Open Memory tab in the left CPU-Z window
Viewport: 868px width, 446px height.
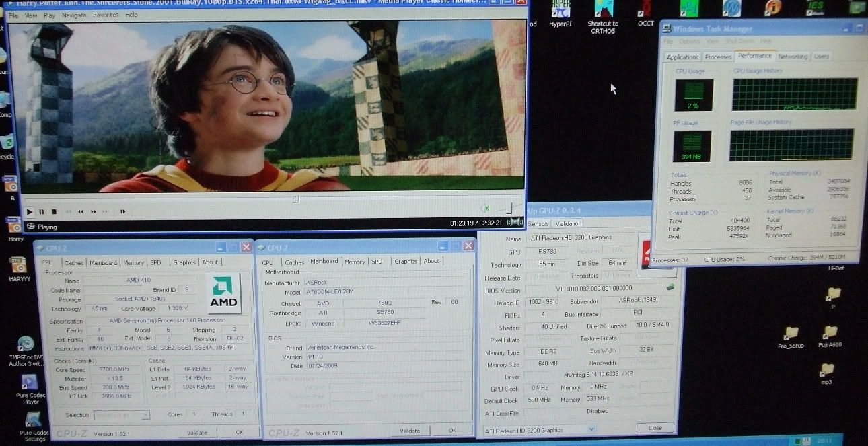(133, 262)
